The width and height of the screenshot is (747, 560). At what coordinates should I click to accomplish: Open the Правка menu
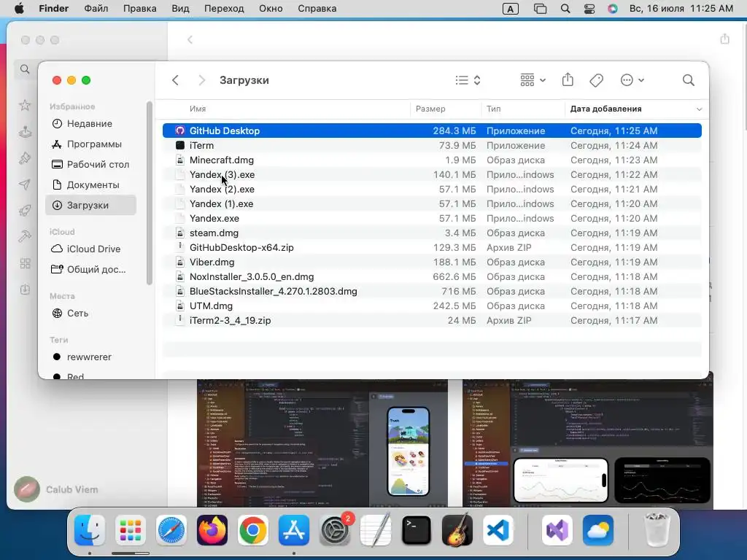pyautogui.click(x=139, y=9)
